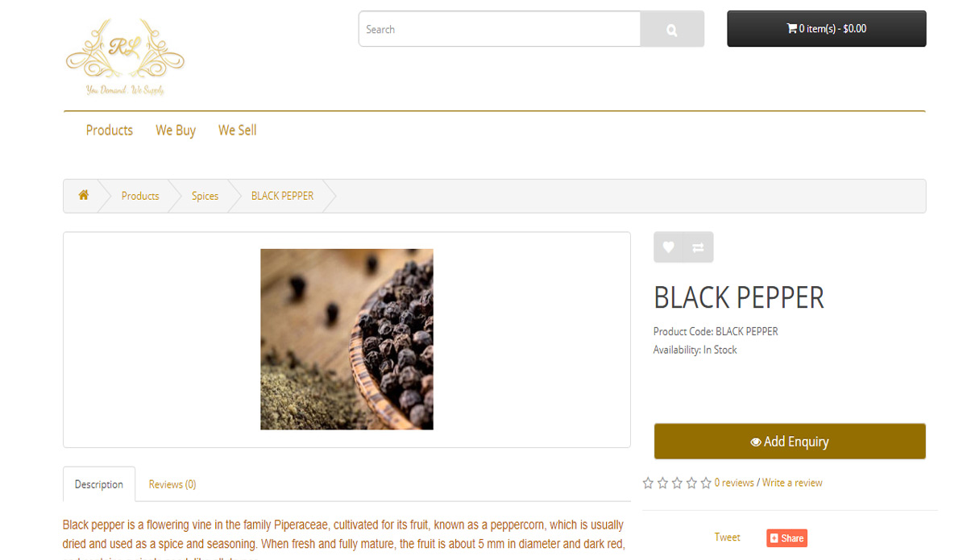The image size is (967, 560).
Task: Click the 0 reviews link
Action: pos(734,483)
